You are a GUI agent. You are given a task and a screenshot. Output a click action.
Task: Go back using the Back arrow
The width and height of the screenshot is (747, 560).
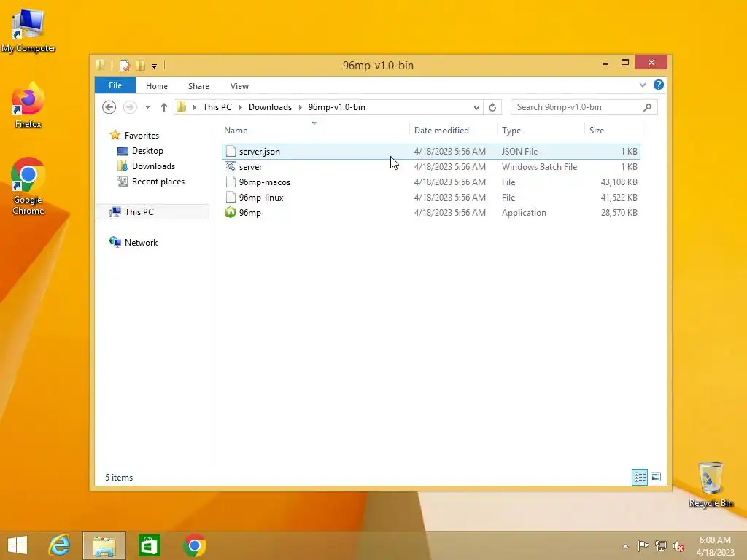[x=109, y=107]
